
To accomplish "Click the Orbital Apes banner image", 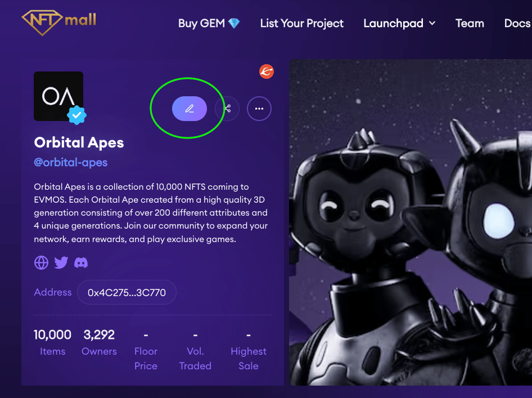I will [411, 222].
